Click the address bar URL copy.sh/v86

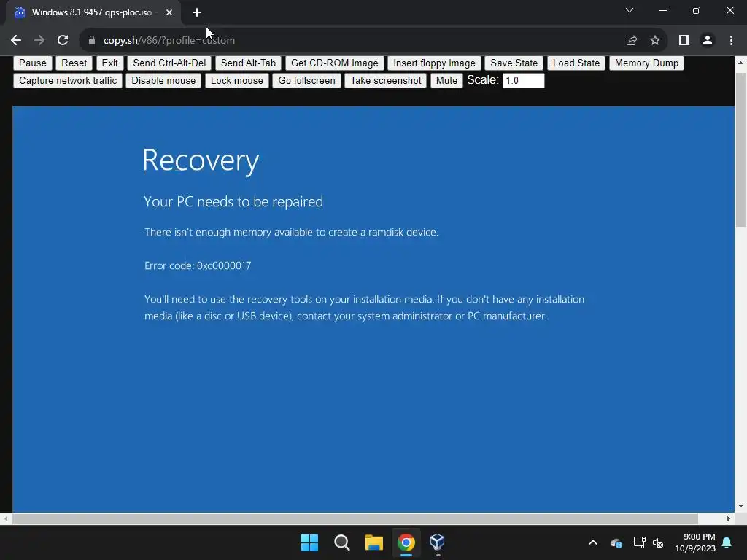[169, 41]
